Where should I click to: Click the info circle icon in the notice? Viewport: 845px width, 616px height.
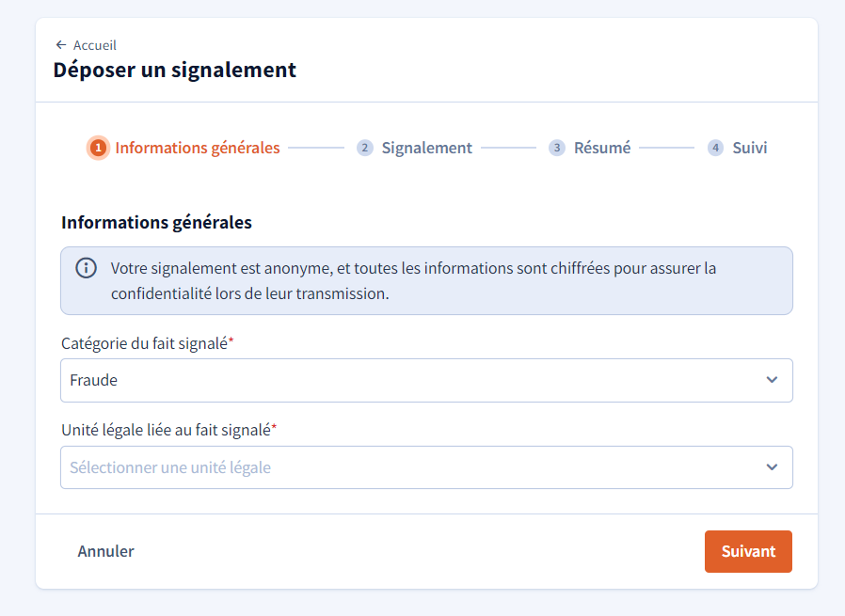(86, 268)
